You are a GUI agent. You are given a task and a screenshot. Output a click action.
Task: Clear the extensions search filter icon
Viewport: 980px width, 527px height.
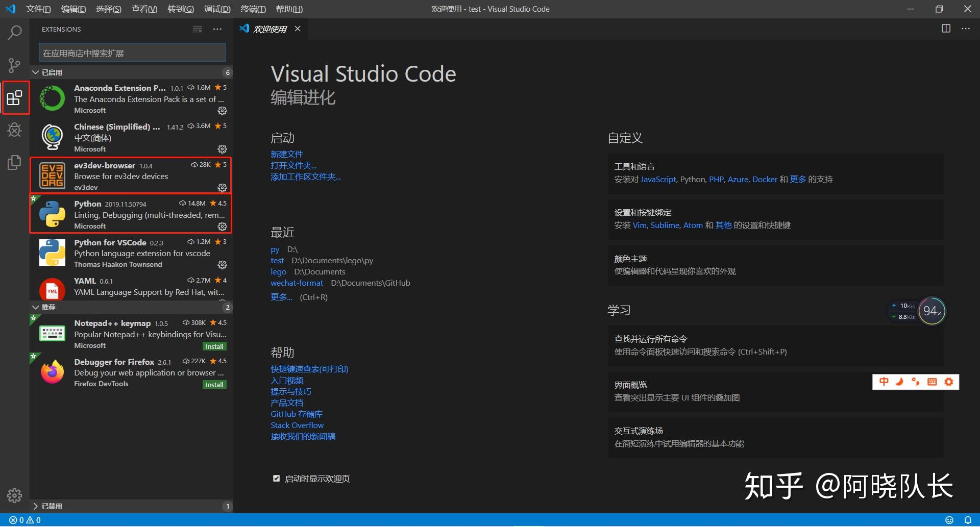197,29
